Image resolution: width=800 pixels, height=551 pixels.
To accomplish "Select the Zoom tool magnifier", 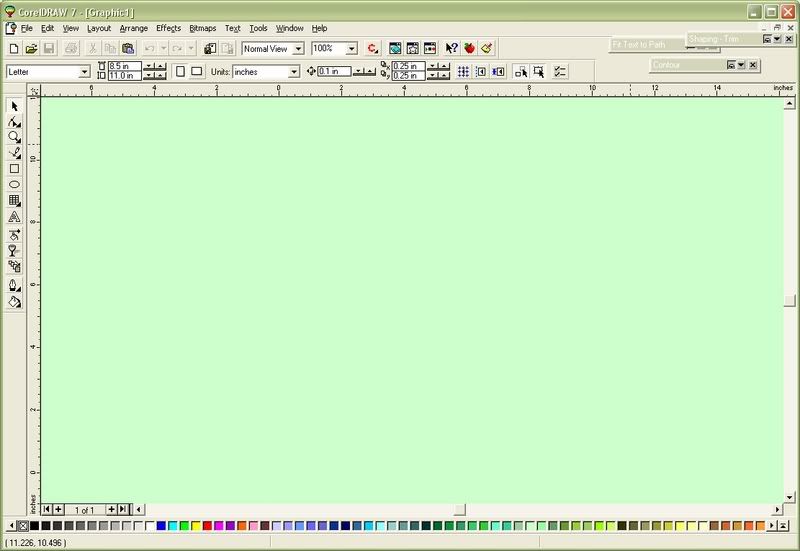I will coord(15,137).
